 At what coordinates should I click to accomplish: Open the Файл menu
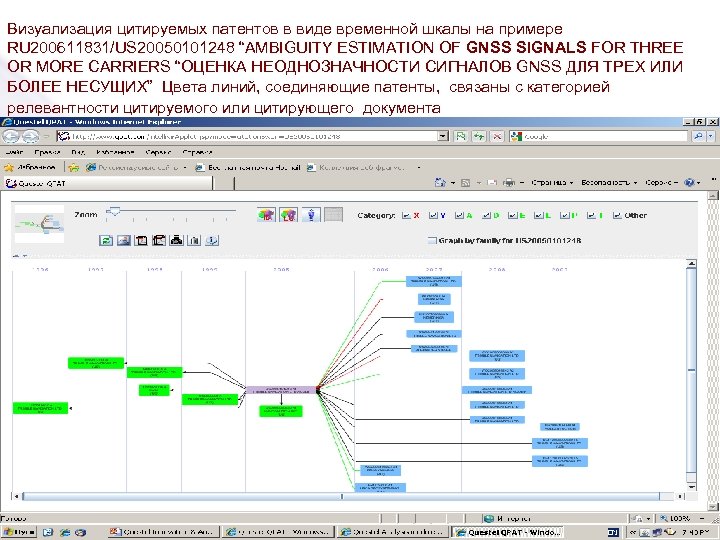(15, 152)
